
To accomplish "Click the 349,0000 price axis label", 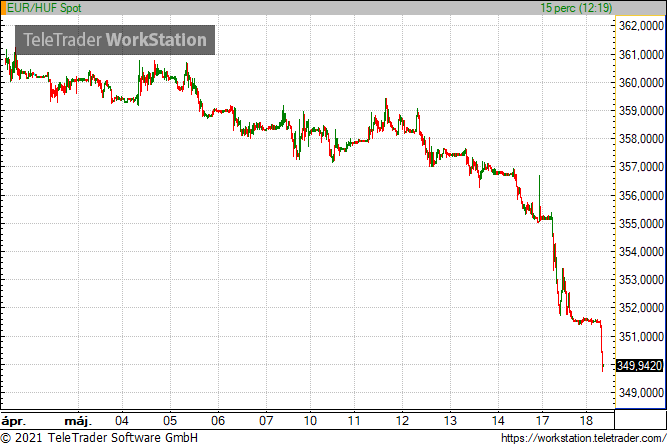I will (641, 392).
